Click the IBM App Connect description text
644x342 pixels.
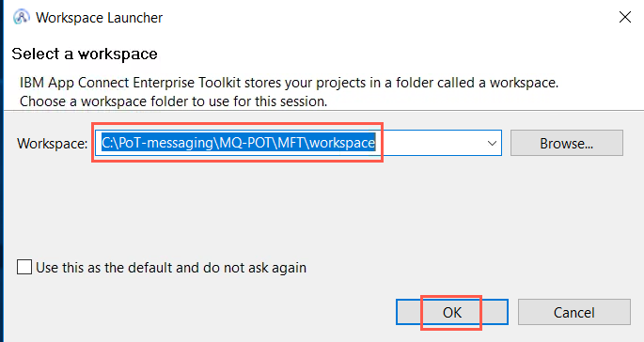[x=290, y=83]
